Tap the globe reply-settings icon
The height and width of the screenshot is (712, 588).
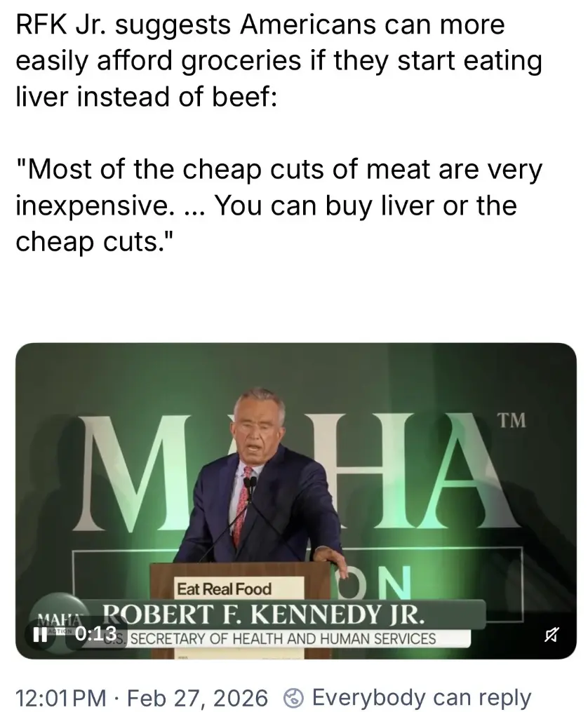tap(294, 698)
